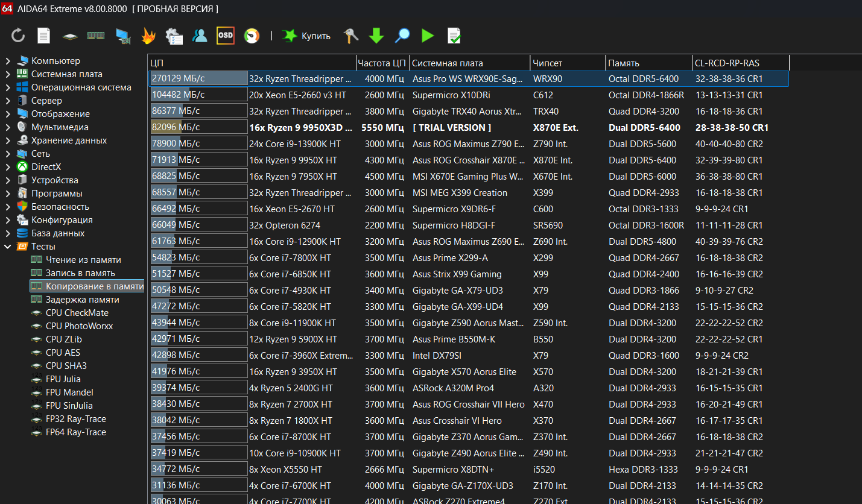The width and height of the screenshot is (862, 504).
Task: Expand the Системная плата tree node
Action: coord(8,74)
